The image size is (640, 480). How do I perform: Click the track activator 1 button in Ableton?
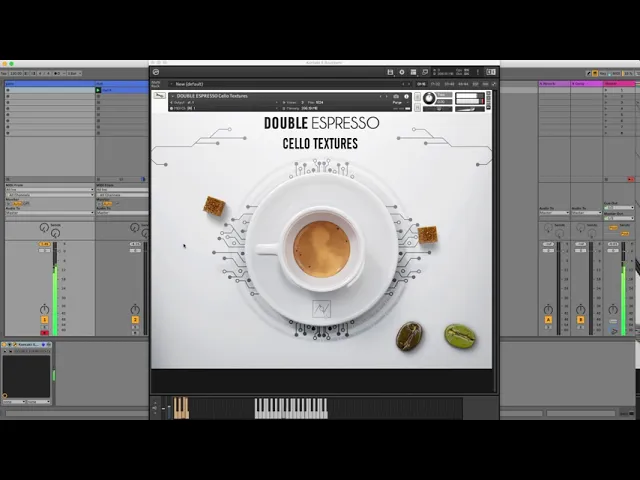click(44, 320)
